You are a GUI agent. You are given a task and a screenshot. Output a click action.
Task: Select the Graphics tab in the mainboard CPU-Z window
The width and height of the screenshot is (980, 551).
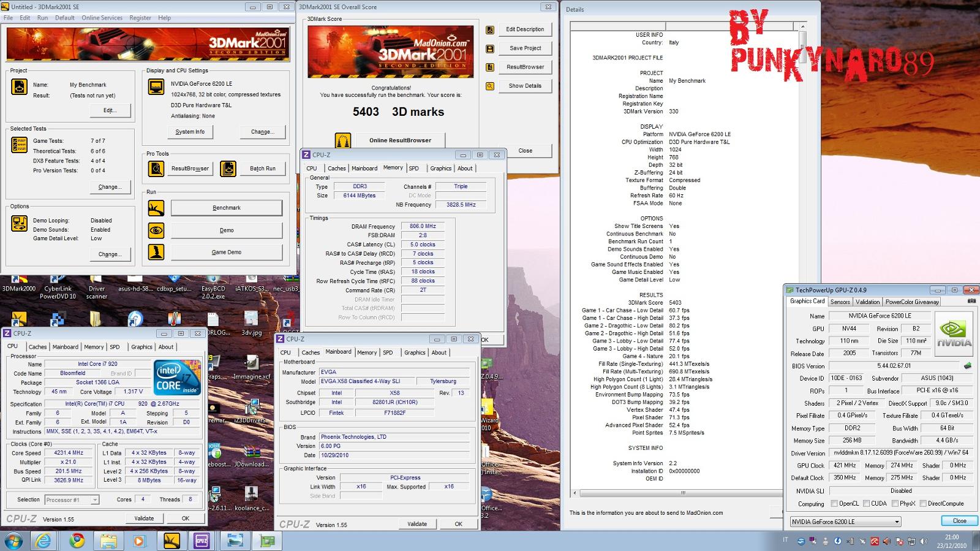[x=415, y=352]
